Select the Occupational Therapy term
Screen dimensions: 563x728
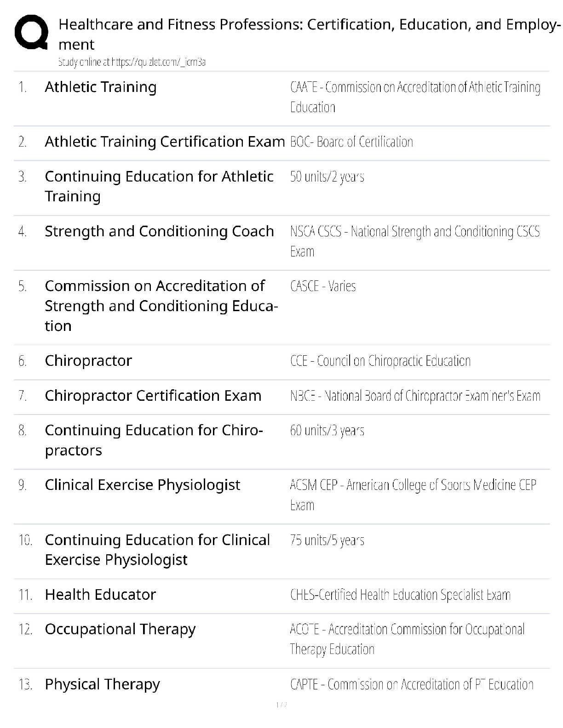(x=120, y=629)
